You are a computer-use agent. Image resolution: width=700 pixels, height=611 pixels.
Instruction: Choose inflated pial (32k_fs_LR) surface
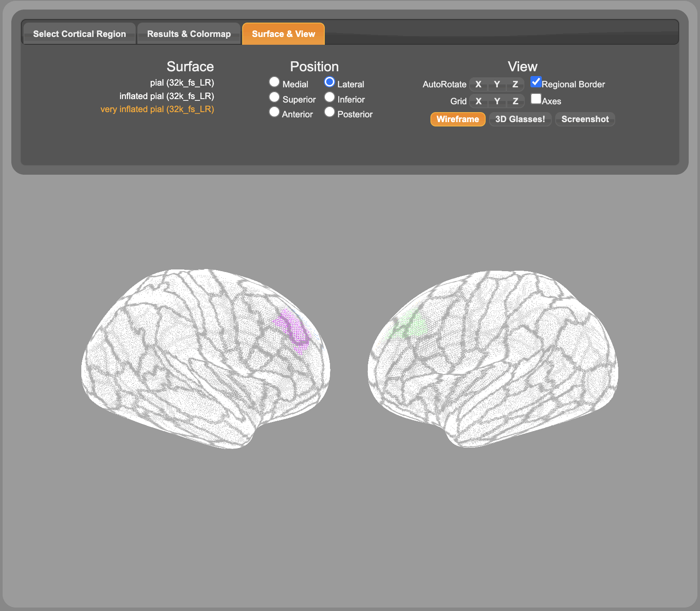[x=167, y=96]
